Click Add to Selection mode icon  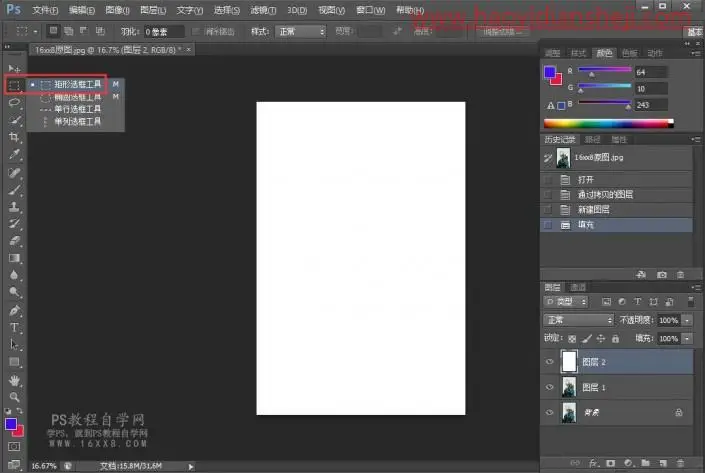pos(68,31)
